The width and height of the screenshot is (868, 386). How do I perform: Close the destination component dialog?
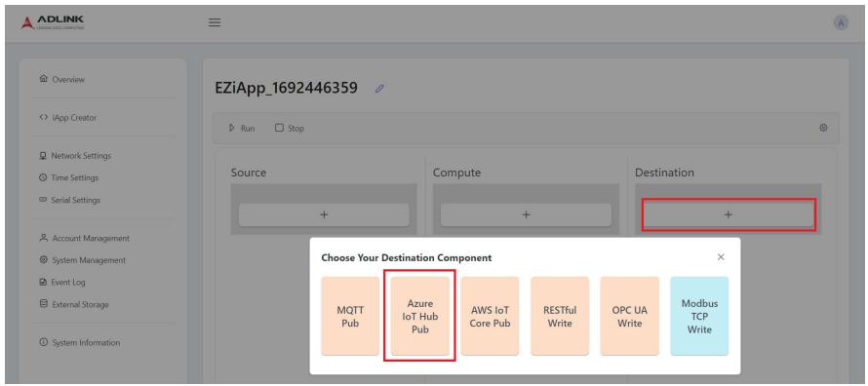tap(721, 257)
